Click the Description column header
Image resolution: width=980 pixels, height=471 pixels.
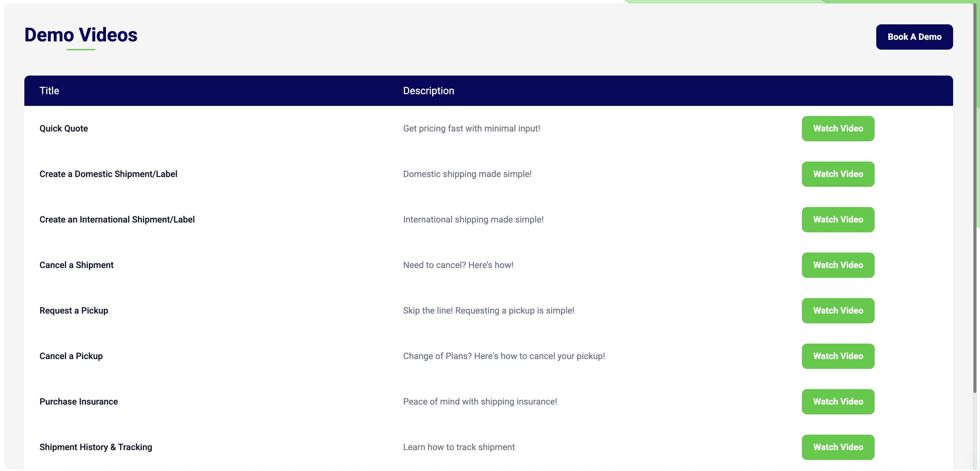[x=428, y=90]
